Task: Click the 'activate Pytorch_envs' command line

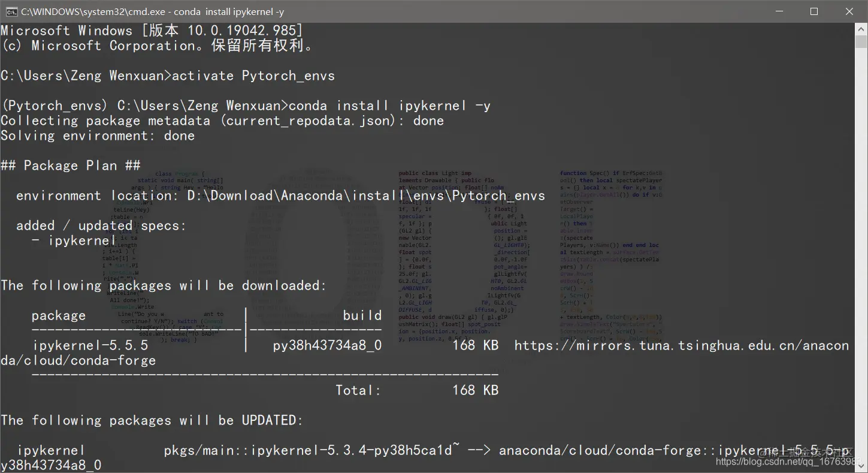Action: point(168,76)
